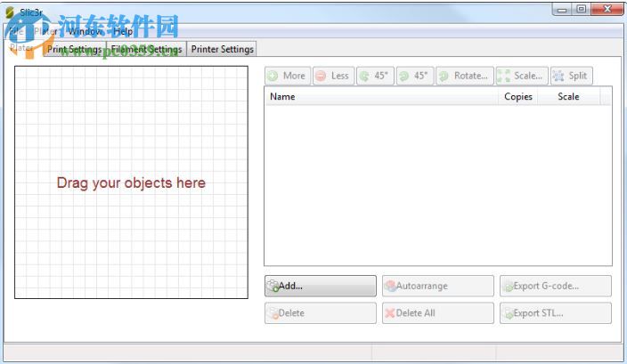Split the selected object
Screen dimensions: 627x364
click(572, 76)
